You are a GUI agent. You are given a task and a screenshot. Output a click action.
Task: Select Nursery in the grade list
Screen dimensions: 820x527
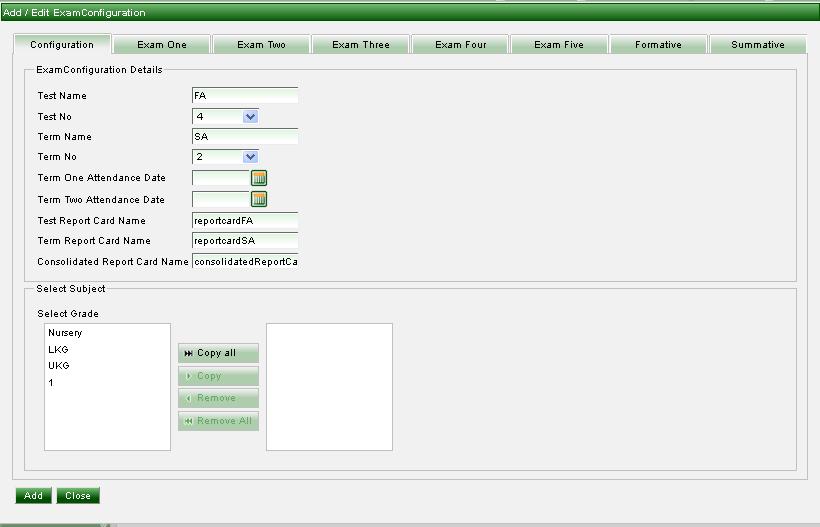coord(65,333)
